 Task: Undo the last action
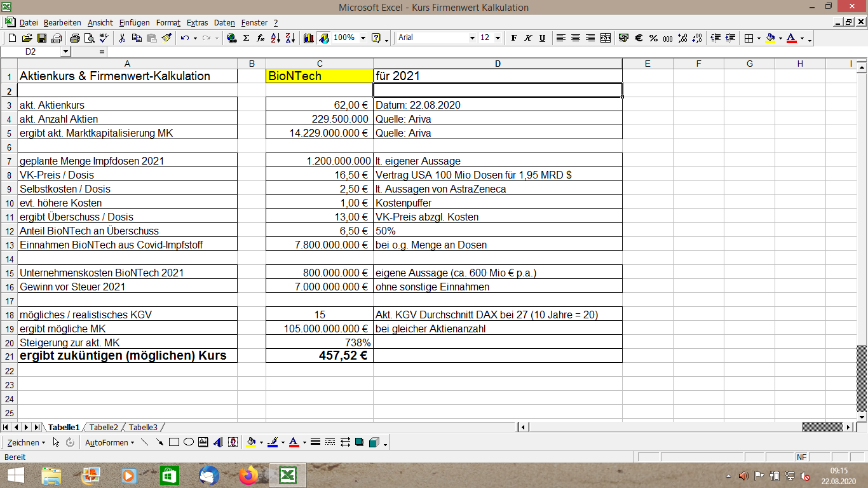184,38
